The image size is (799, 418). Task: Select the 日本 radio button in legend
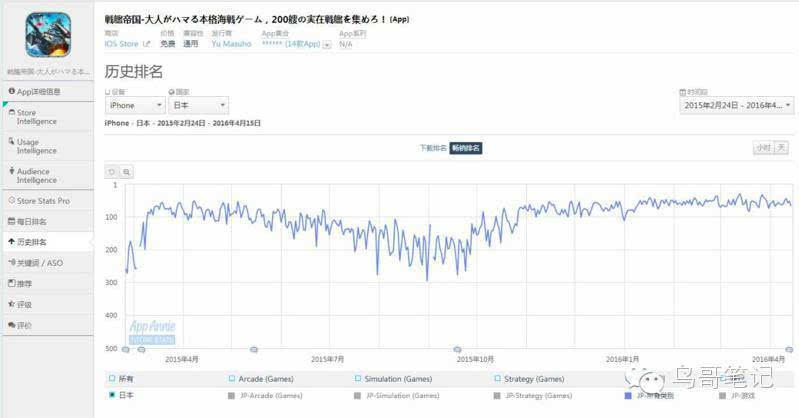click(x=111, y=395)
